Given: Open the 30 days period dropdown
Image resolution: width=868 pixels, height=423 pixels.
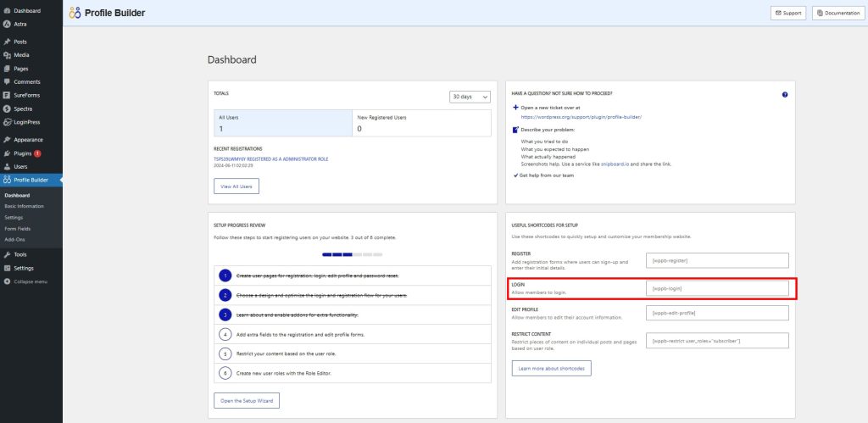Looking at the screenshot, I should tap(470, 97).
